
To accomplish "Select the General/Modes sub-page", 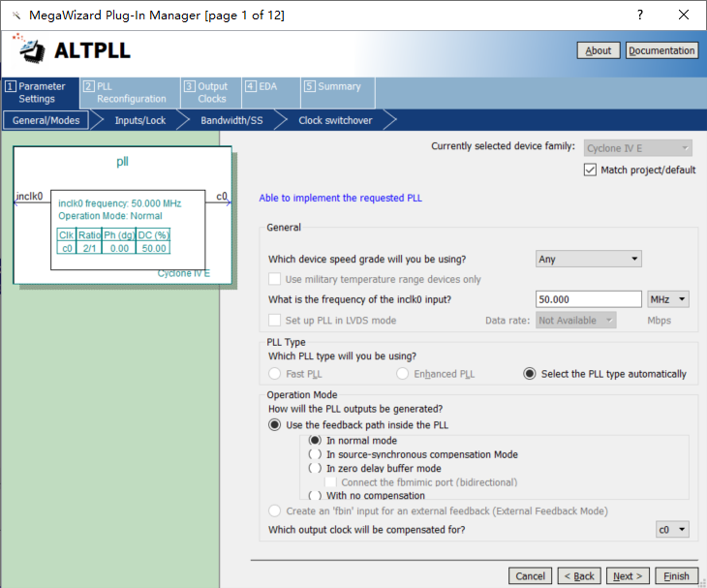I will point(46,120).
